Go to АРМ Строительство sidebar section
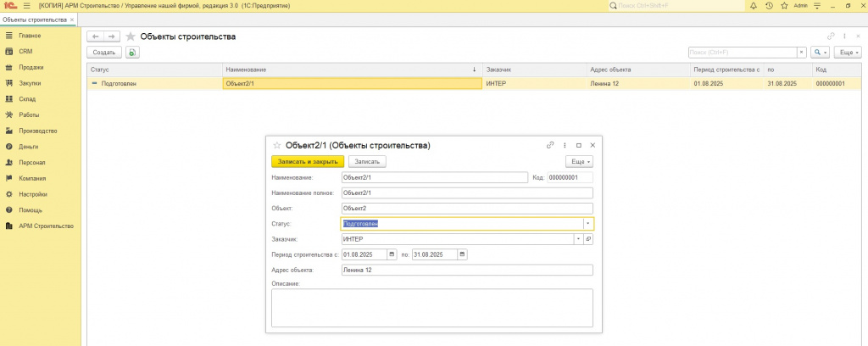This screenshot has width=868, height=346. click(46, 226)
